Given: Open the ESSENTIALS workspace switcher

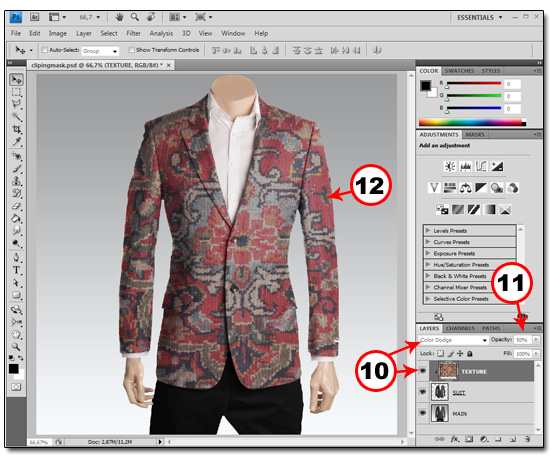Looking at the screenshot, I should point(479,17).
